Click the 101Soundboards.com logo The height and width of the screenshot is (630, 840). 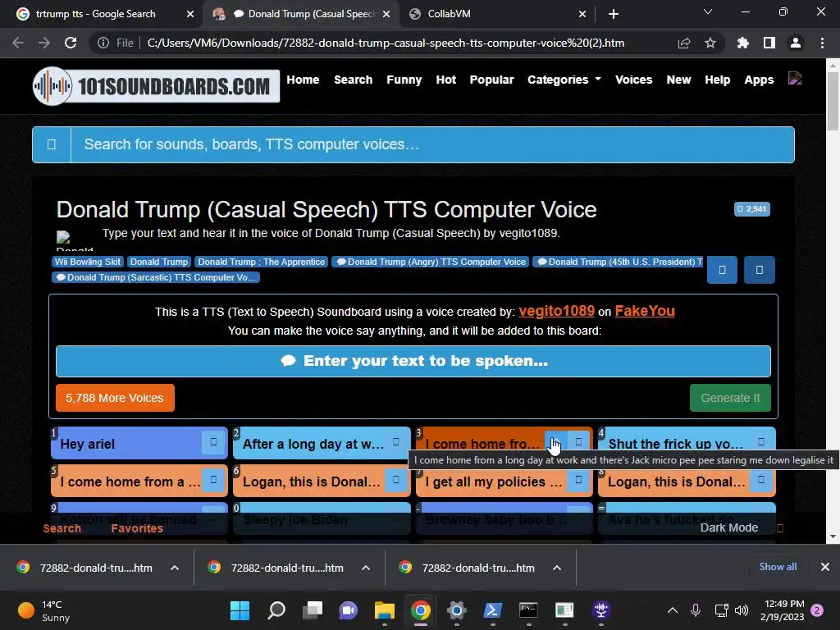click(156, 85)
